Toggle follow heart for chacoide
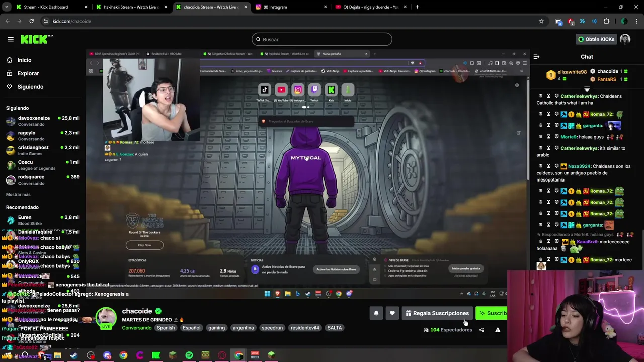The width and height of the screenshot is (644, 362). point(392,313)
